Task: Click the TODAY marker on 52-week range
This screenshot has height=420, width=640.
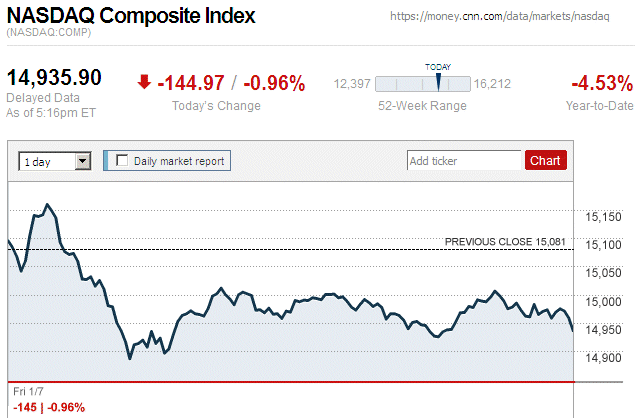Action: (x=438, y=79)
